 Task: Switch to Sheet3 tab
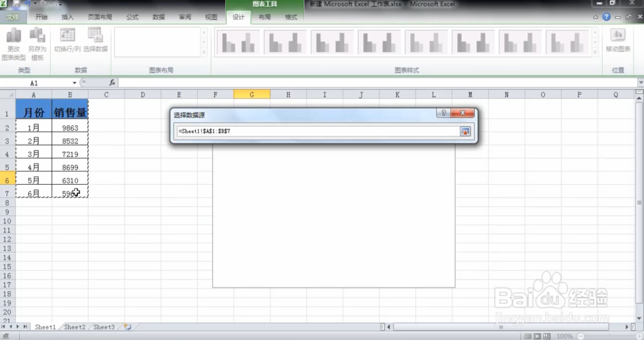(x=104, y=327)
